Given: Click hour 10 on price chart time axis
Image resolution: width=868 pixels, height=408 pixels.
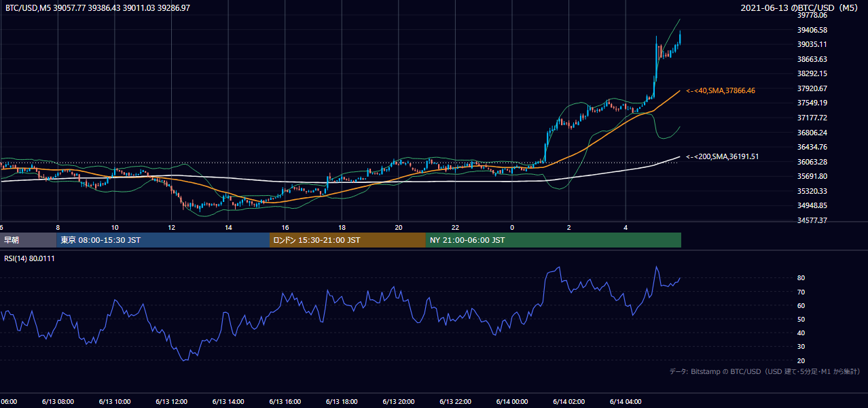Looking at the screenshot, I should pyautogui.click(x=114, y=227).
